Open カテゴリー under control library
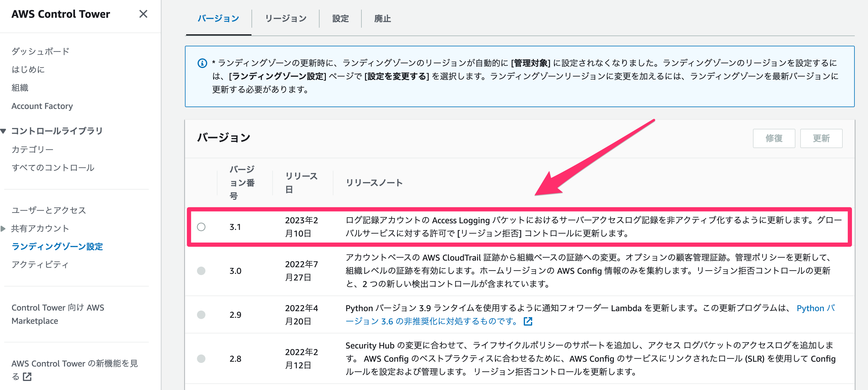Image resolution: width=868 pixels, height=390 pixels. click(x=32, y=149)
